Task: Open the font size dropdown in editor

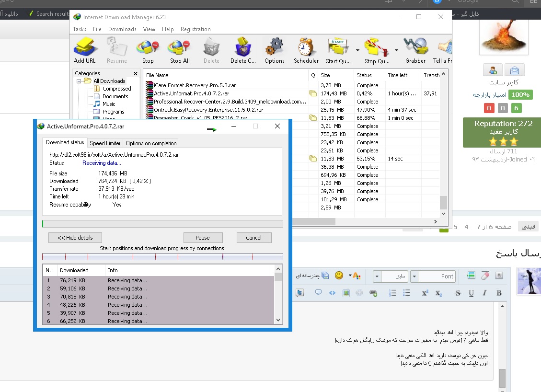Action: click(x=377, y=276)
